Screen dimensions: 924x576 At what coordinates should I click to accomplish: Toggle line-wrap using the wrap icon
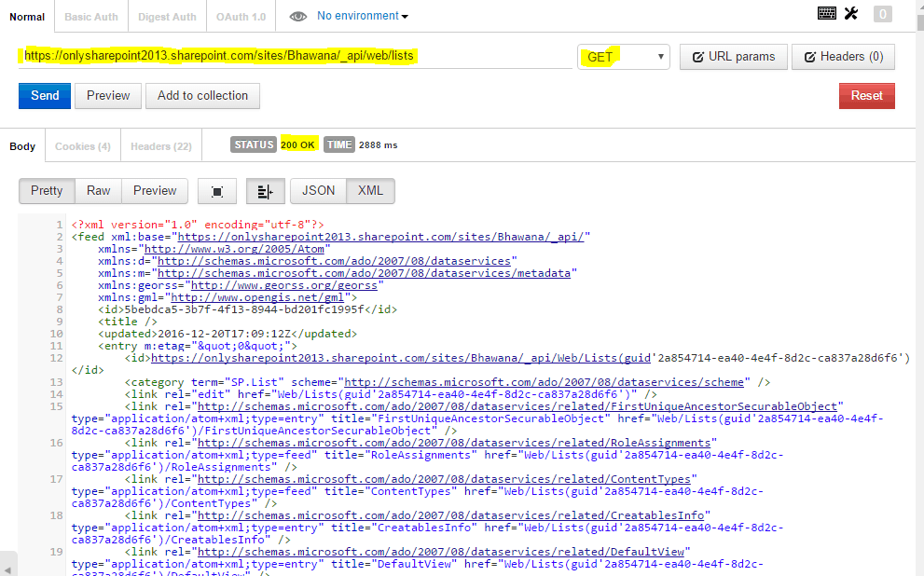pos(265,190)
